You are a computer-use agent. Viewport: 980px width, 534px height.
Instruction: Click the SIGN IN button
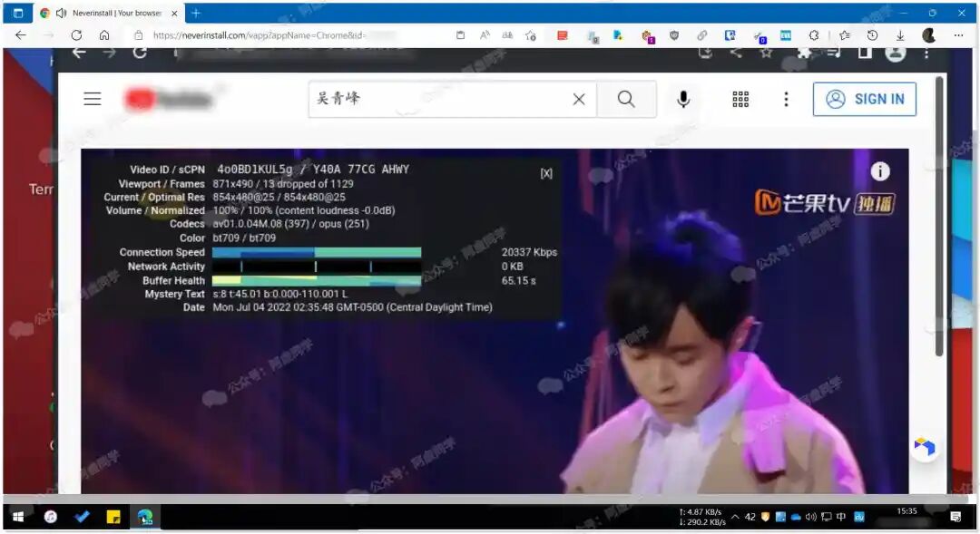pyautogui.click(x=865, y=99)
